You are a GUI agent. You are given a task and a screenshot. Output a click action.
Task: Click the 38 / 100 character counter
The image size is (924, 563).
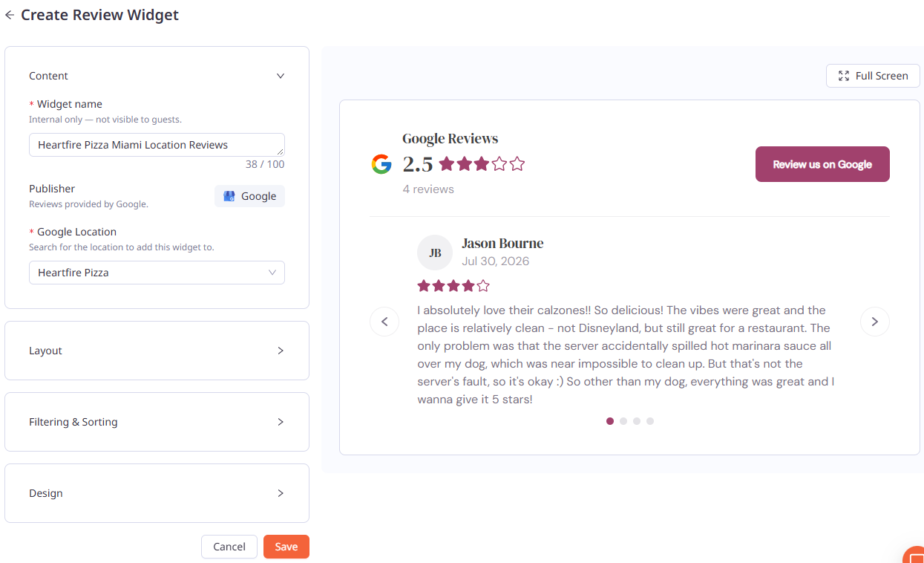point(265,164)
